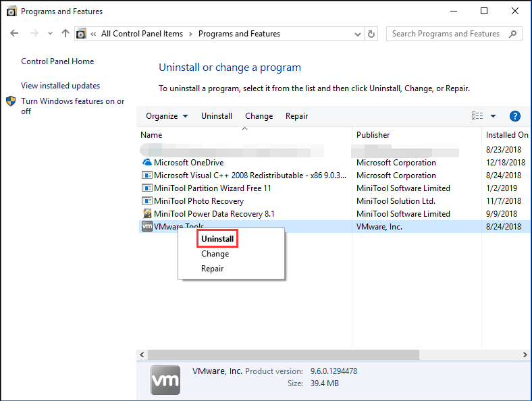Click MiniTool Solution Ltd. publisher cell

click(396, 201)
